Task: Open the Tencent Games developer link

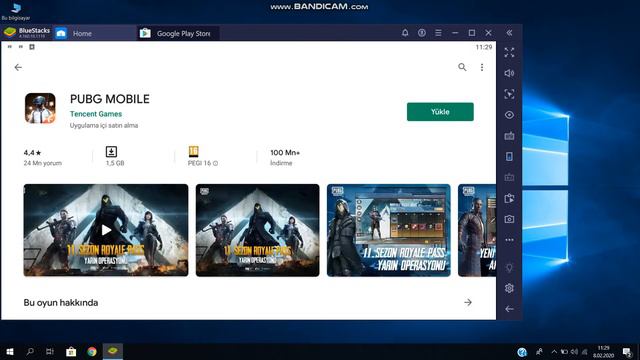Action: pyautogui.click(x=96, y=114)
